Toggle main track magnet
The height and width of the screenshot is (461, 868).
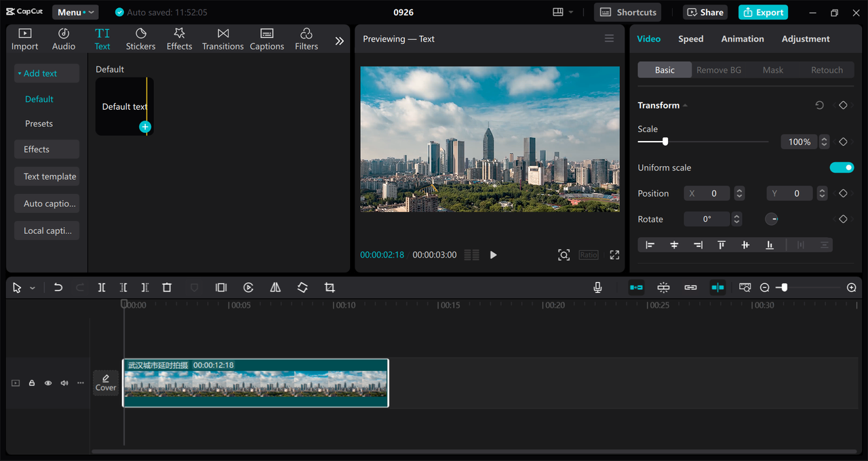pos(636,287)
